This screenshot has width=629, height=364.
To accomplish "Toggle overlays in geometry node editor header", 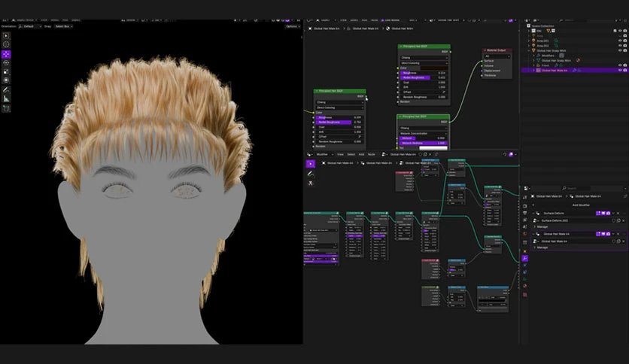I will coord(511,154).
